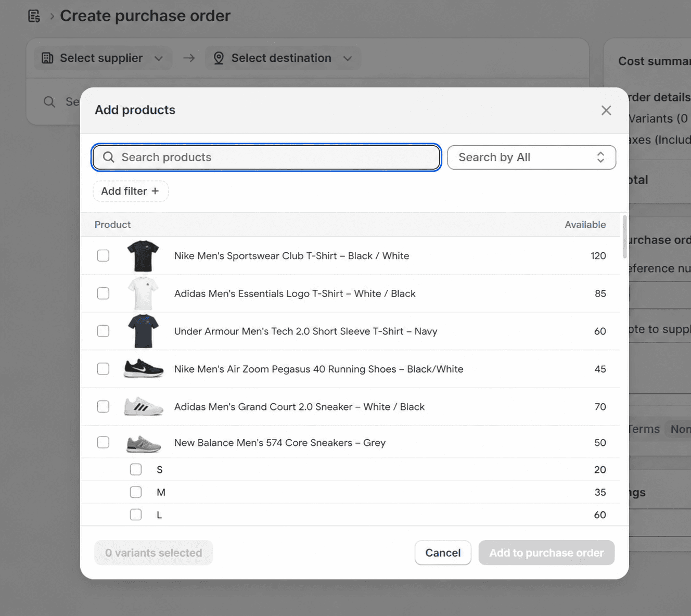Click the S variant available count 20

[600, 469]
